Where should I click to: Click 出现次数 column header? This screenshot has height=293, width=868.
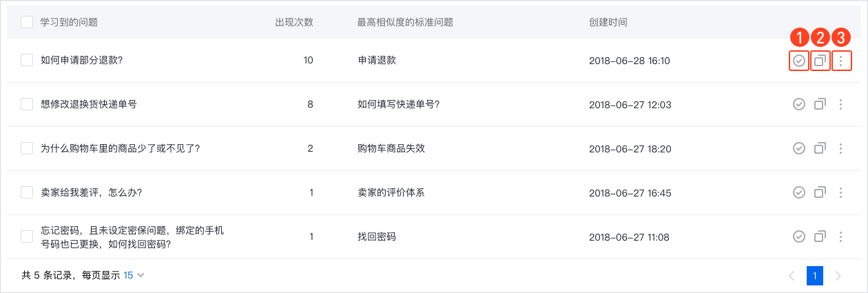pos(294,22)
